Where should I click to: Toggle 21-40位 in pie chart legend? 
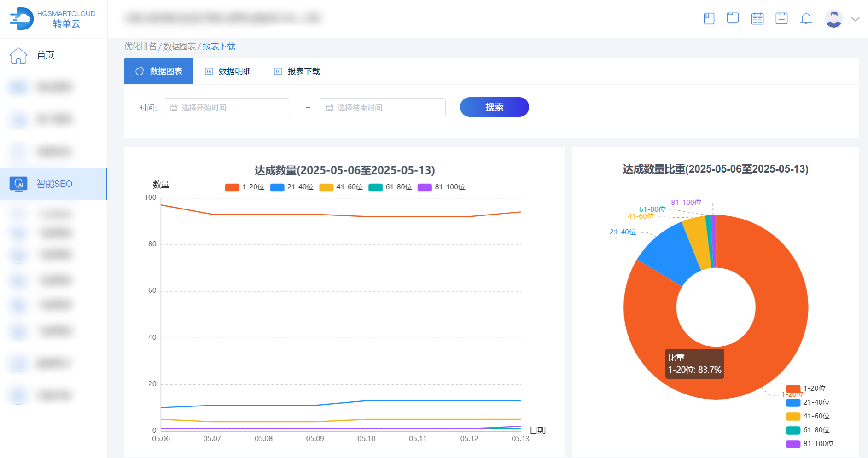[808, 402]
